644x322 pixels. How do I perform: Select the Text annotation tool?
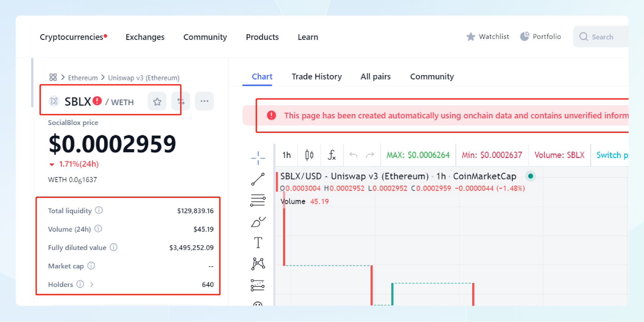258,243
